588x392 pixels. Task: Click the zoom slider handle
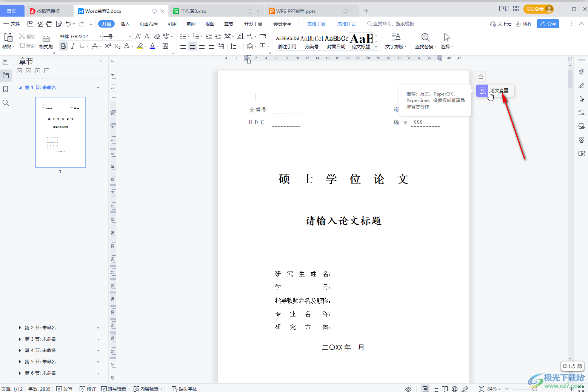(535, 389)
